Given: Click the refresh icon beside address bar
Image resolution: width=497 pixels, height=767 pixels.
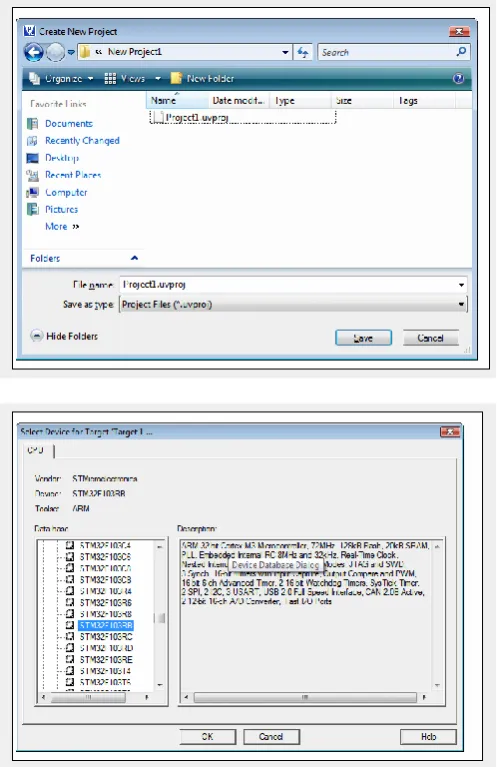Looking at the screenshot, I should click(303, 52).
